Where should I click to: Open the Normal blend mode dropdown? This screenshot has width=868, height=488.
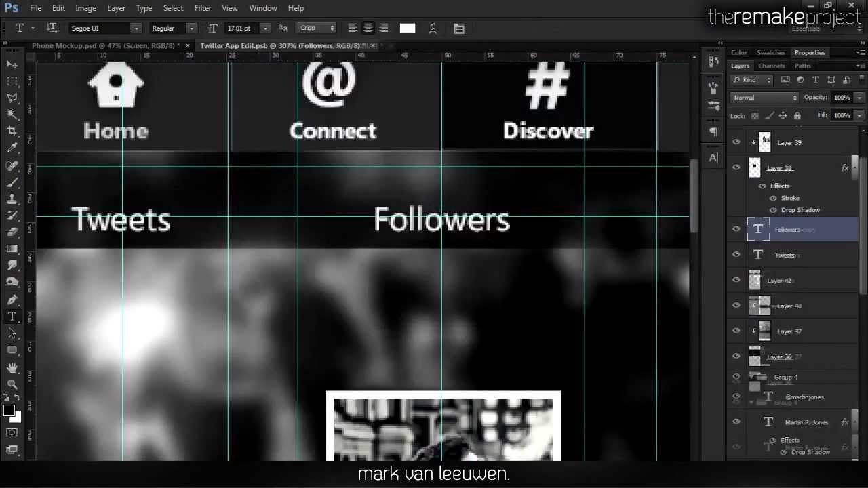click(x=765, y=98)
